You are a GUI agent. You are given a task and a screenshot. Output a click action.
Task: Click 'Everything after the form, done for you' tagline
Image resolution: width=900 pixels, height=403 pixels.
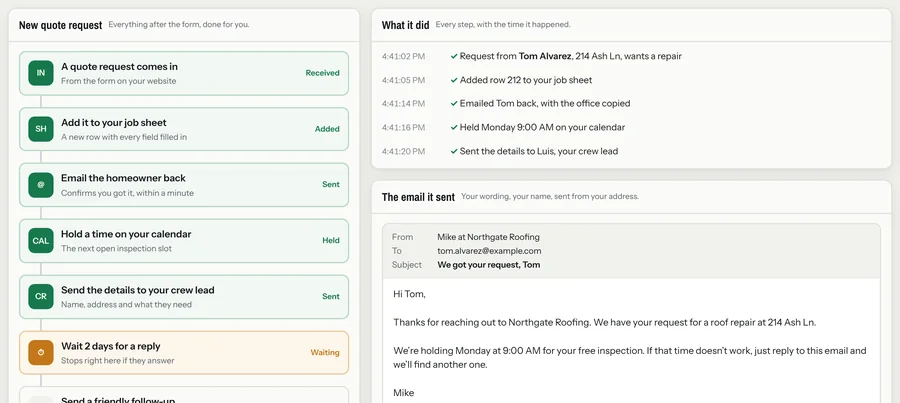tap(179, 25)
